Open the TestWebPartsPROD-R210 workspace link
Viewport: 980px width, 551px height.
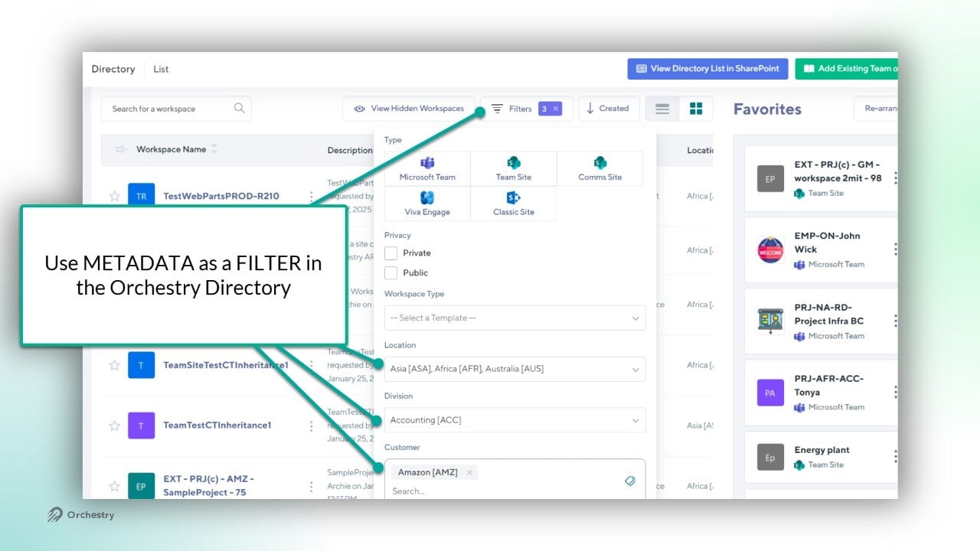[x=221, y=196]
